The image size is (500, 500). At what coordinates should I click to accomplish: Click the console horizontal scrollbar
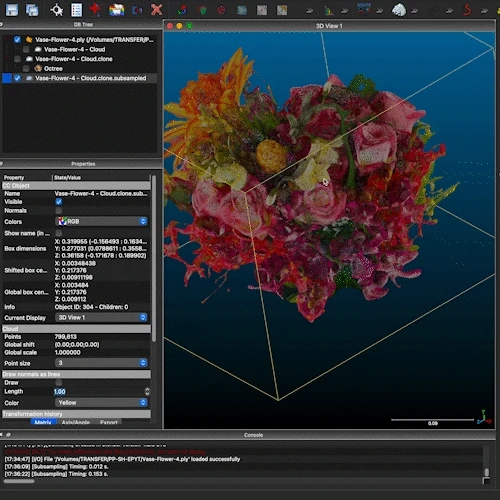point(19,481)
